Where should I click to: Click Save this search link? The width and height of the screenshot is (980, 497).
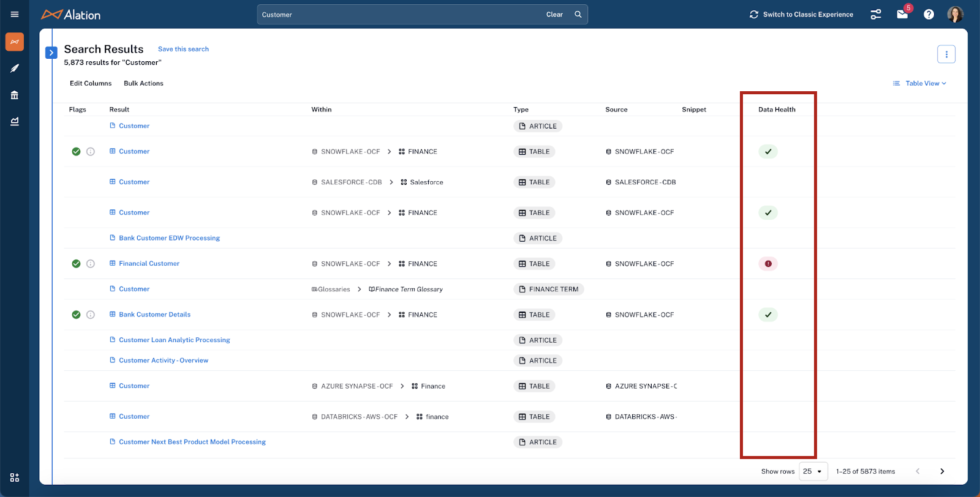(183, 49)
